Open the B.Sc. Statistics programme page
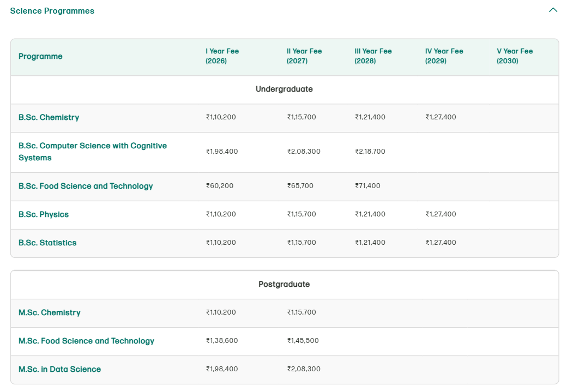Image resolution: width=567 pixels, height=392 pixels. point(47,243)
